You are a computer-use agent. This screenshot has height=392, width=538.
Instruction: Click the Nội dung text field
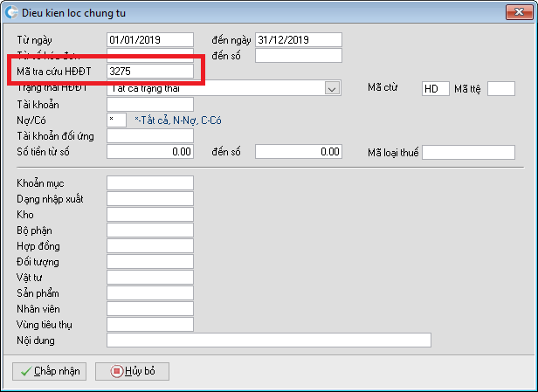point(268,340)
